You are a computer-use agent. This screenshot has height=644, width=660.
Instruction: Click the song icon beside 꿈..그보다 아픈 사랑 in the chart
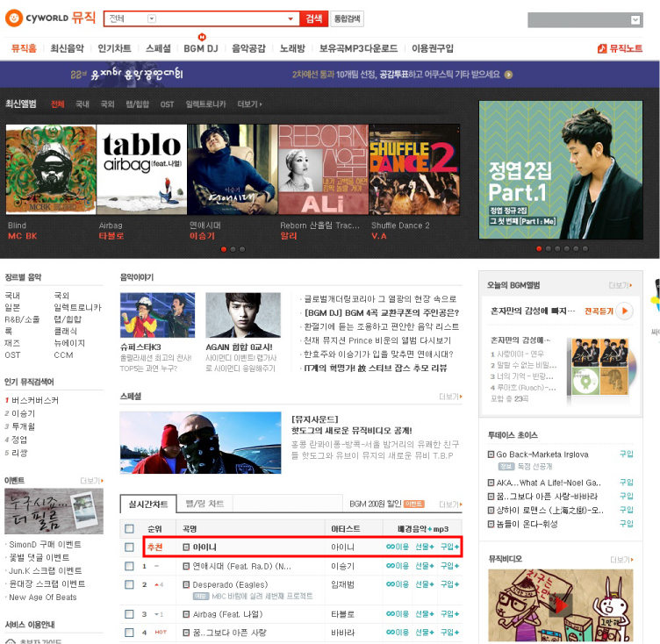[x=186, y=633]
